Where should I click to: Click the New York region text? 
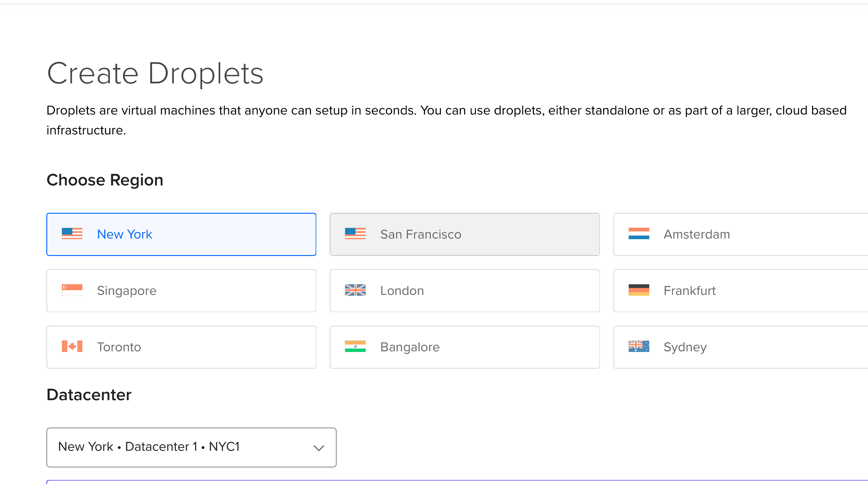pyautogui.click(x=124, y=234)
